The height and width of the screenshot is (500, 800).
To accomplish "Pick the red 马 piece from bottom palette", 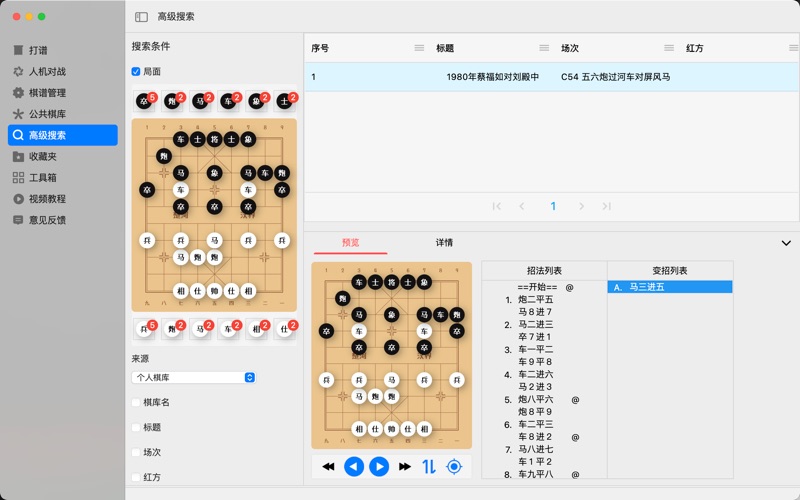I will click(x=201, y=329).
